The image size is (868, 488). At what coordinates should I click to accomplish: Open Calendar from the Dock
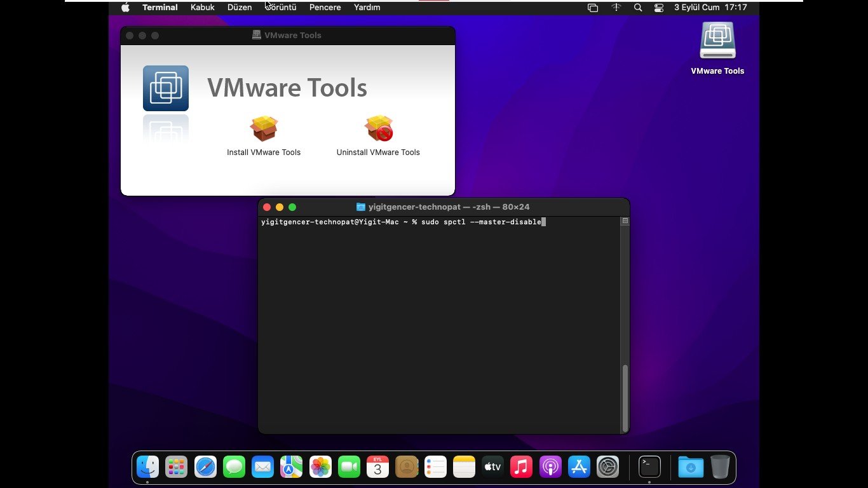coord(377,467)
